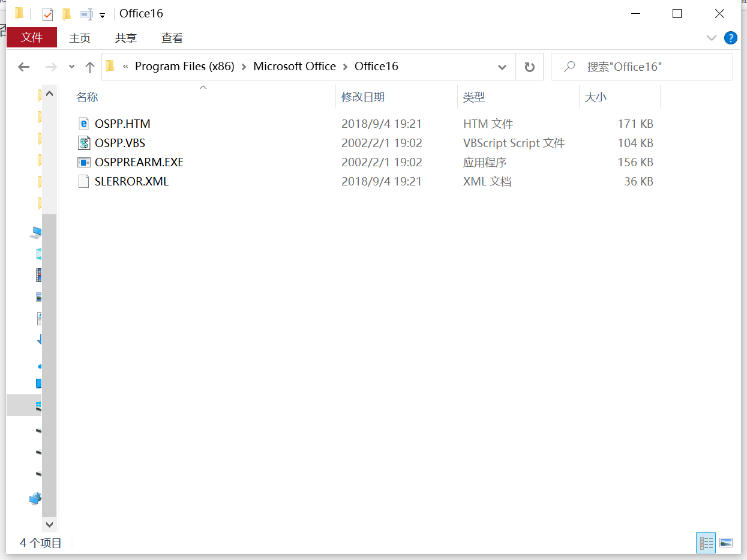Open the recent locations dropdown arrow
The width and height of the screenshot is (747, 560).
click(x=72, y=67)
